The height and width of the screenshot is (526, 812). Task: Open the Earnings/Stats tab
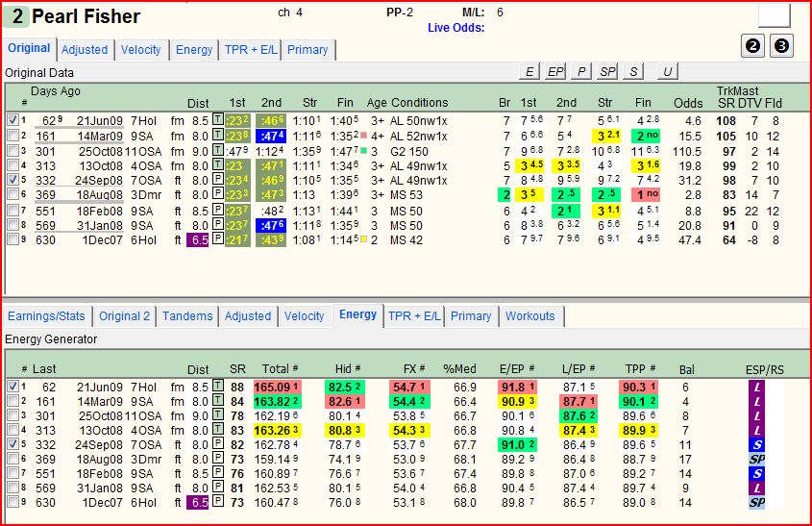tap(46, 316)
